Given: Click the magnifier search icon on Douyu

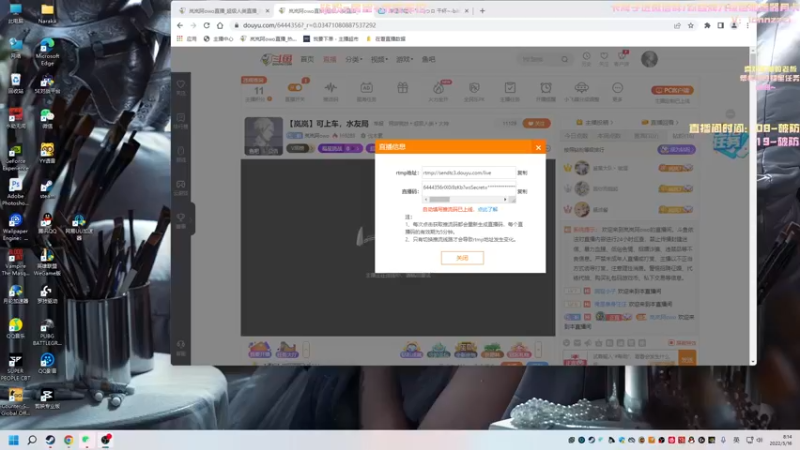Looking at the screenshot, I should [565, 59].
